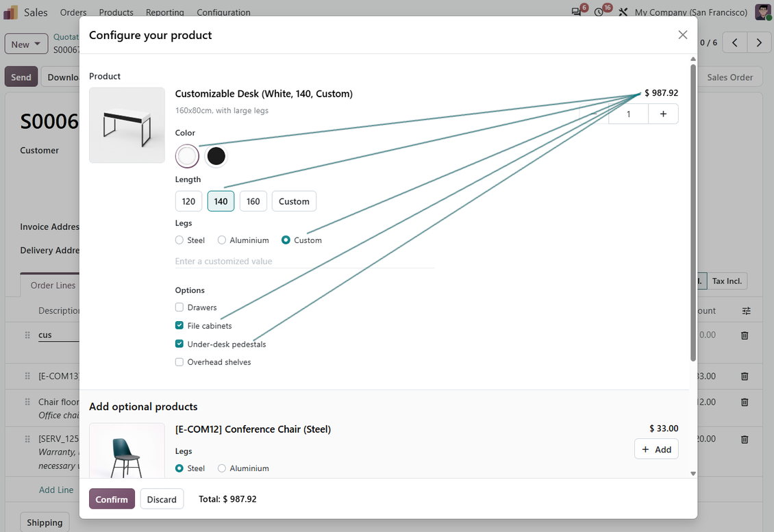The height and width of the screenshot is (532, 774).
Task: Confirm the product configuration
Action: (x=112, y=499)
